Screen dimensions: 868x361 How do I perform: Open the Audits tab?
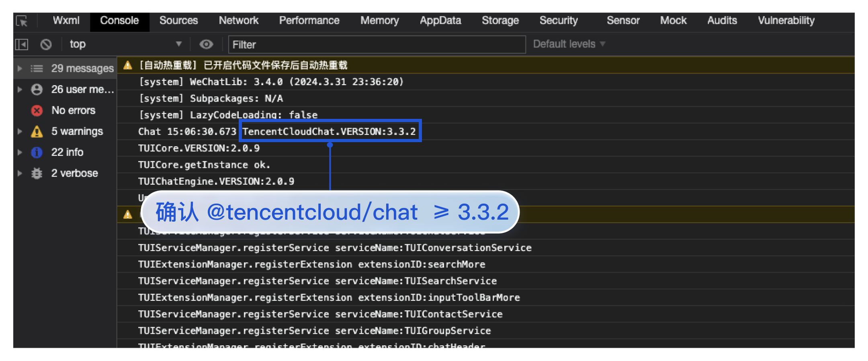click(722, 21)
